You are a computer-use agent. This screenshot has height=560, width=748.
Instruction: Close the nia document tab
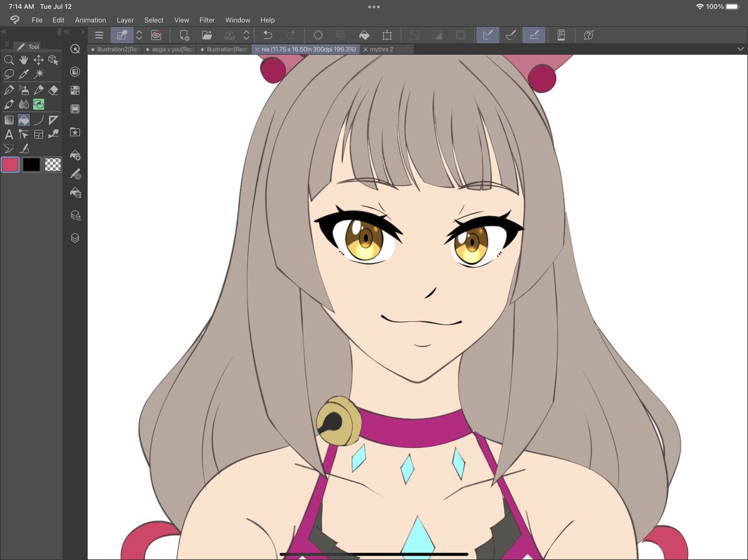click(257, 49)
